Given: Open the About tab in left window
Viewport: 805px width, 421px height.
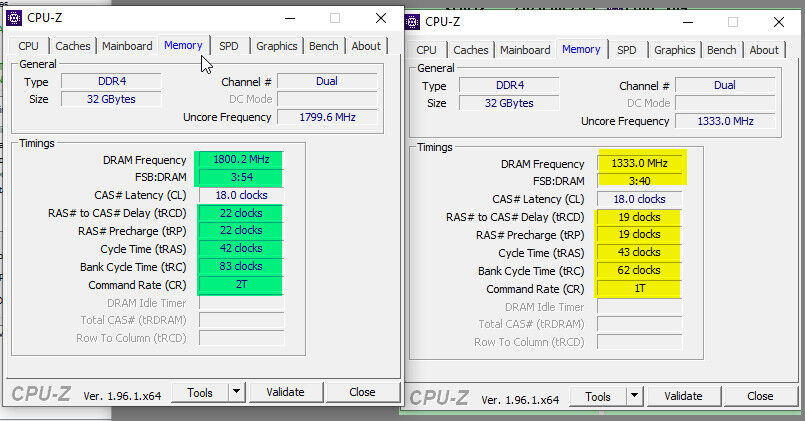Looking at the screenshot, I should pyautogui.click(x=366, y=46).
